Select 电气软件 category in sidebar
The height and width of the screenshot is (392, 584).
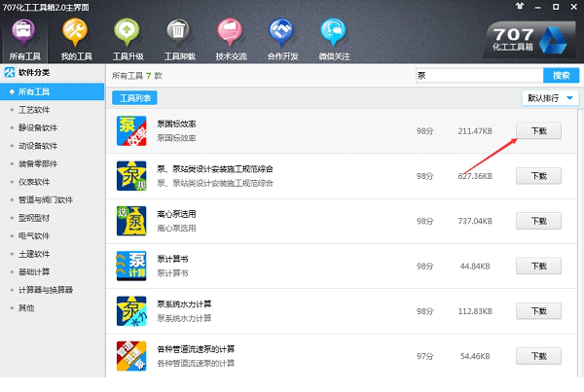pos(34,235)
